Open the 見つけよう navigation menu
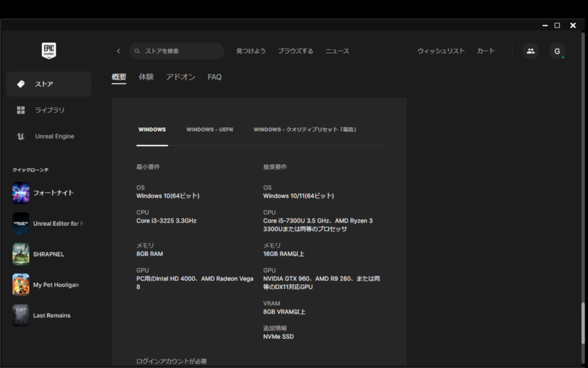Screen dimensions: 588x368 [251, 51]
